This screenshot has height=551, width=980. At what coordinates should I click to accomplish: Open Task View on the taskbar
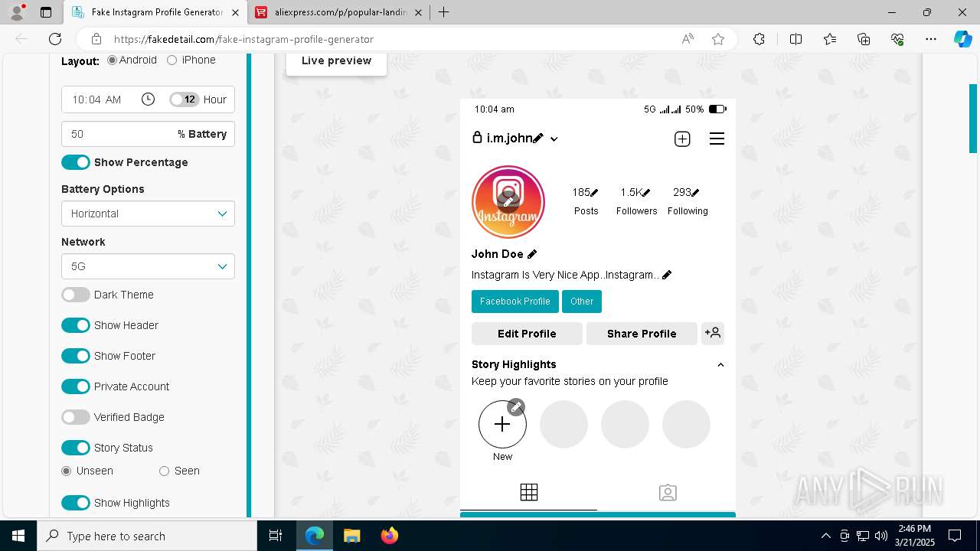click(x=276, y=536)
